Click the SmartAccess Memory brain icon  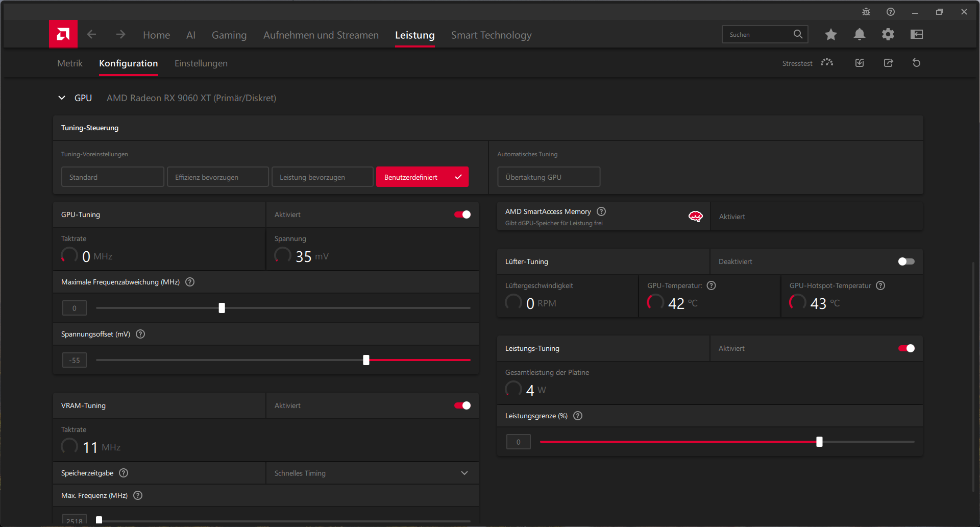(x=696, y=217)
